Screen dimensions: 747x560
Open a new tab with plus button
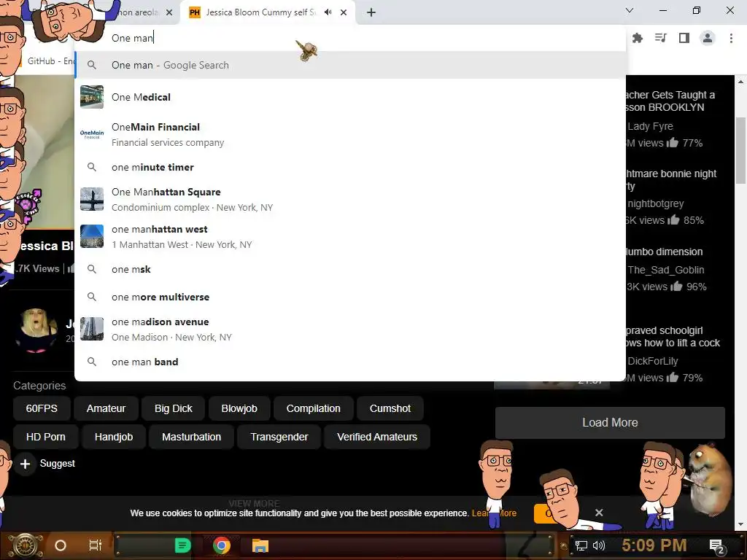click(371, 12)
